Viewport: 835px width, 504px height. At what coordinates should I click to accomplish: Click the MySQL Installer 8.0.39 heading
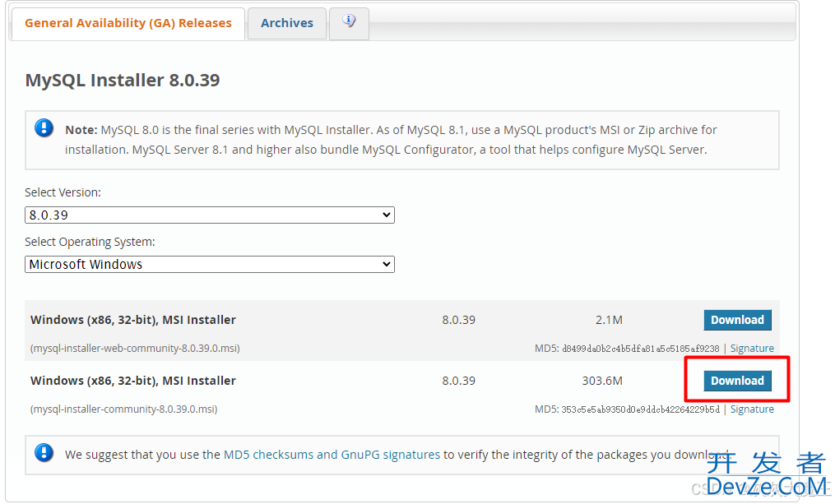tap(123, 80)
